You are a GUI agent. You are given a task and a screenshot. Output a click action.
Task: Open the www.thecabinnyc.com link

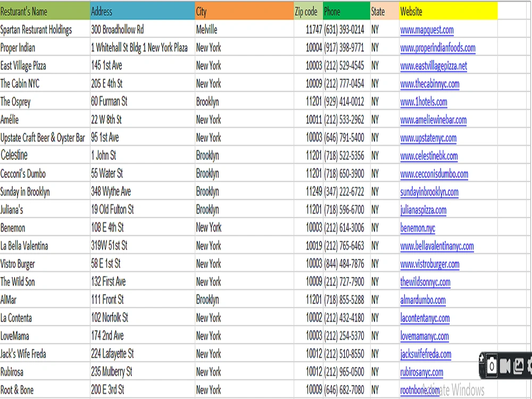click(430, 84)
